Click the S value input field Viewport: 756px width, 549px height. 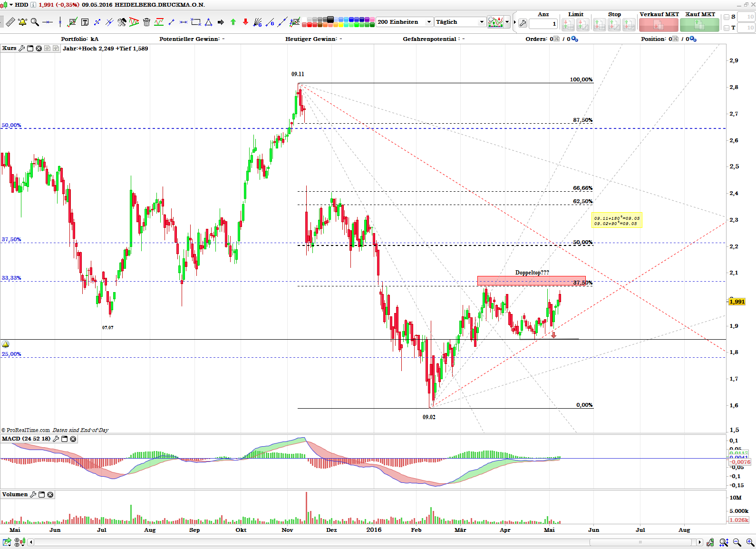tap(746, 17)
